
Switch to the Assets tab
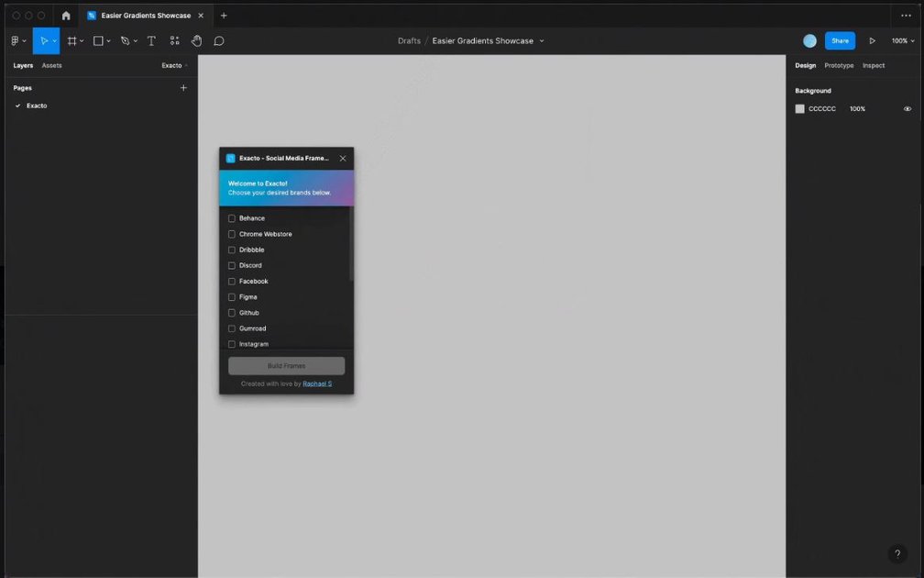point(51,65)
